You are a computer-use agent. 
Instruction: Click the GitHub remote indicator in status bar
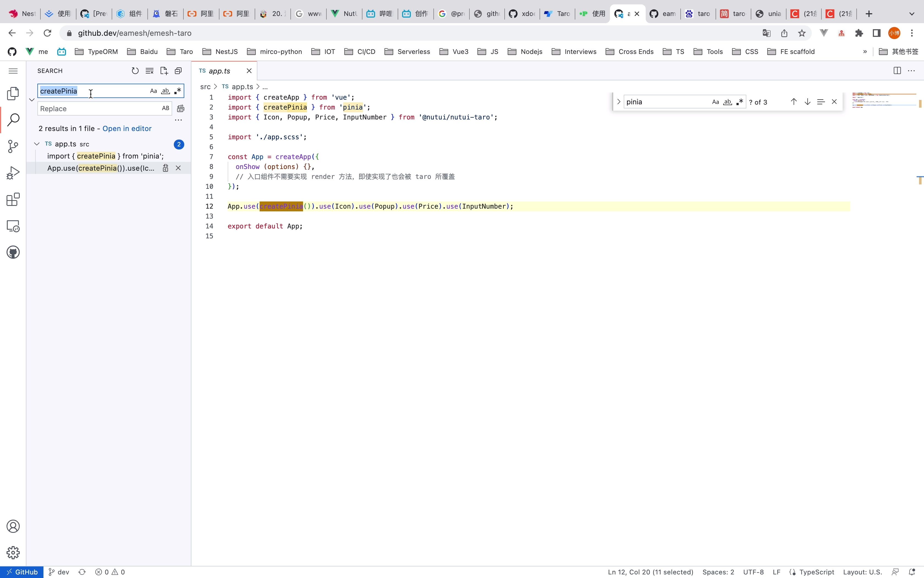[22, 572]
